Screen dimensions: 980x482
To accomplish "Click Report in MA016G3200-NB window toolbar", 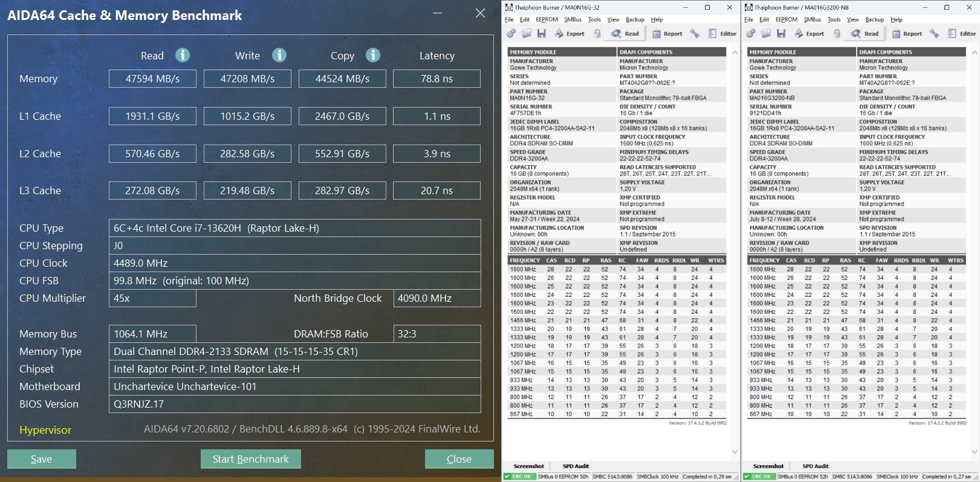I will click(x=907, y=34).
